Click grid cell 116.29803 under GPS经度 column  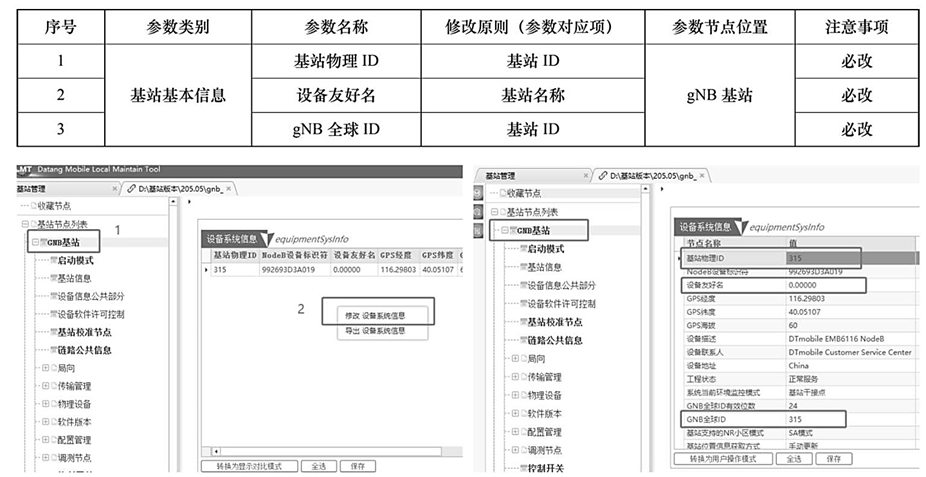click(399, 269)
